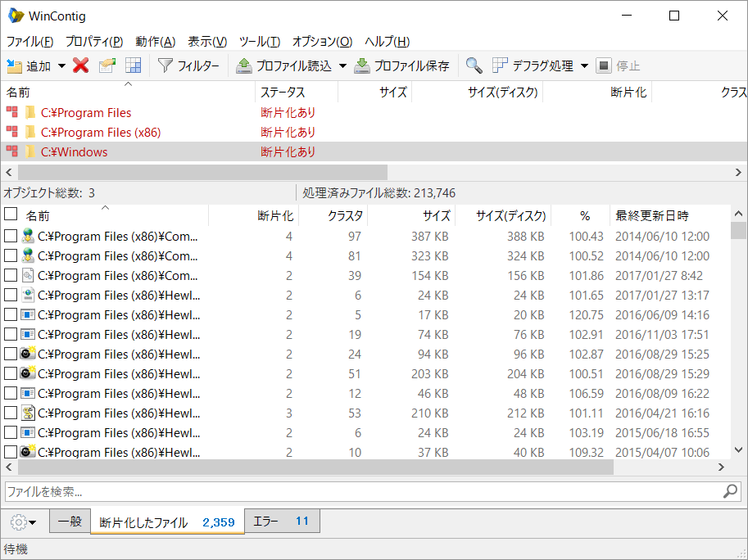Check the file row sized 203 KB
Viewport: 748px width, 560px height.
11,373
